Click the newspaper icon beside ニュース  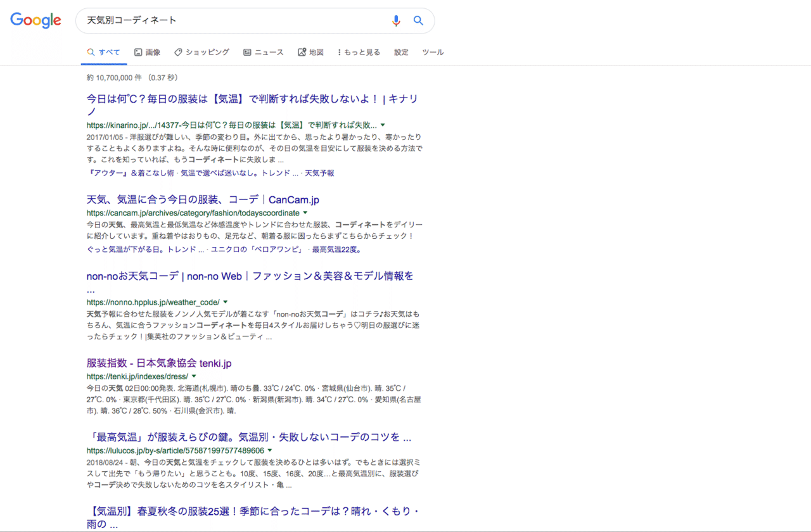coord(247,51)
